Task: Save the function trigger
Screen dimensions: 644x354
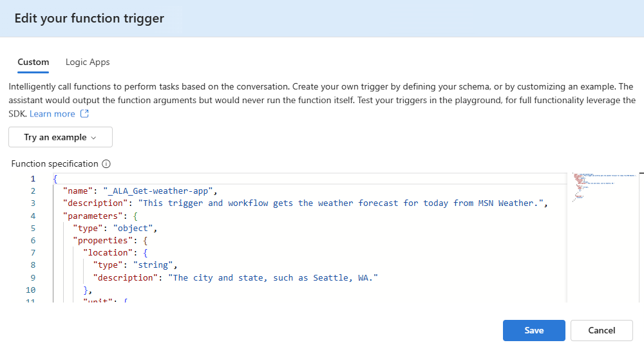Action: tap(534, 331)
